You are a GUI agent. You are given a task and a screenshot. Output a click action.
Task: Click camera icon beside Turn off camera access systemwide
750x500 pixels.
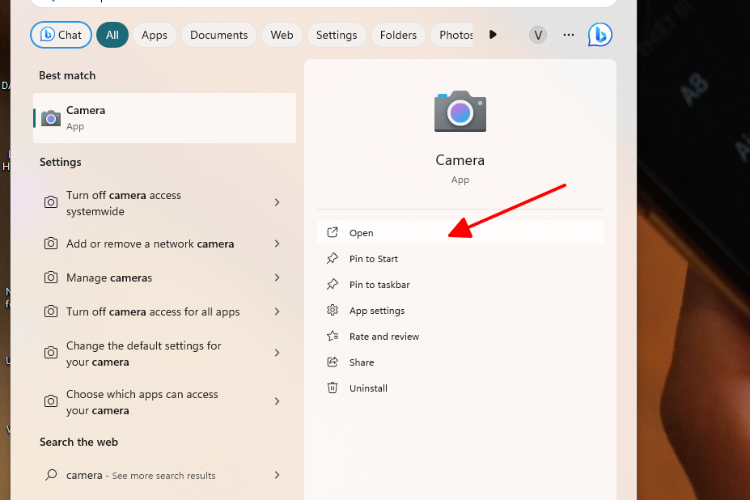(51, 202)
